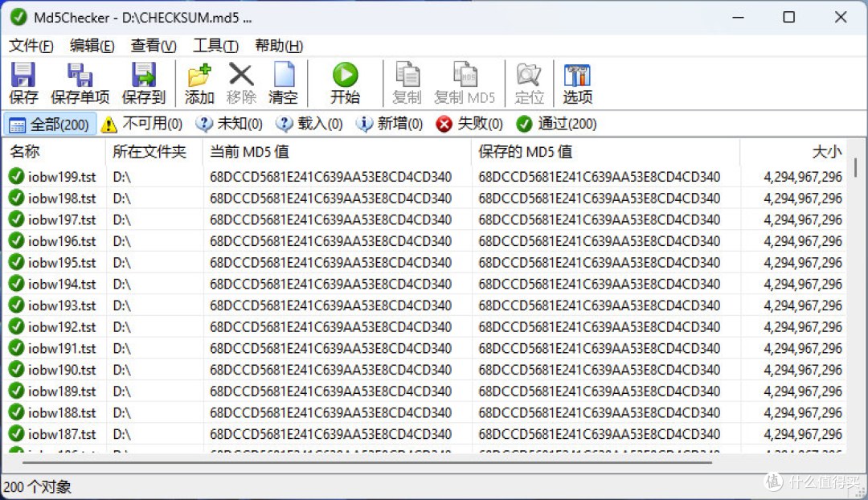Screen dimensions: 868x500
Task: Select the file iobw198.tst
Action: (x=61, y=198)
